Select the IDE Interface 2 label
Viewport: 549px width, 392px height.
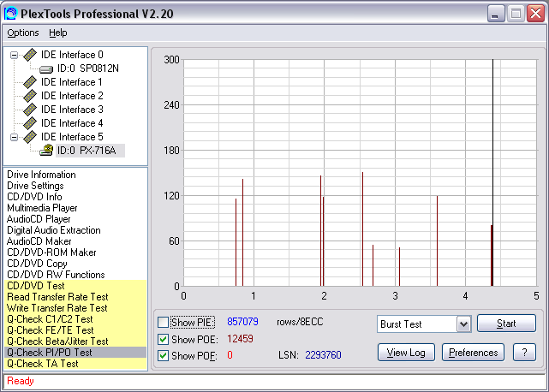[x=72, y=96]
